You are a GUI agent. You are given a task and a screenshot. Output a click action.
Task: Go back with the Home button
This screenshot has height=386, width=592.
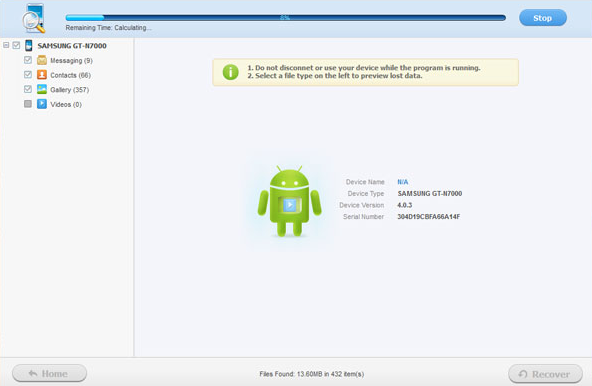pyautogui.click(x=49, y=374)
